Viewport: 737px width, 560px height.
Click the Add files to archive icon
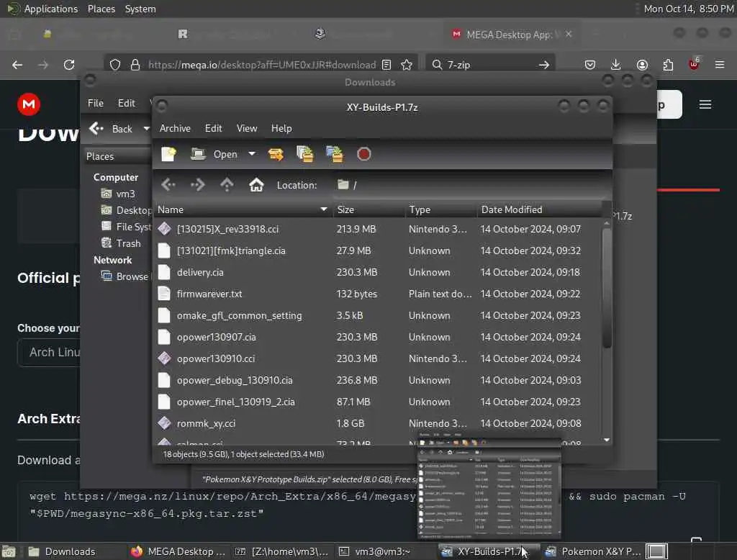(305, 154)
